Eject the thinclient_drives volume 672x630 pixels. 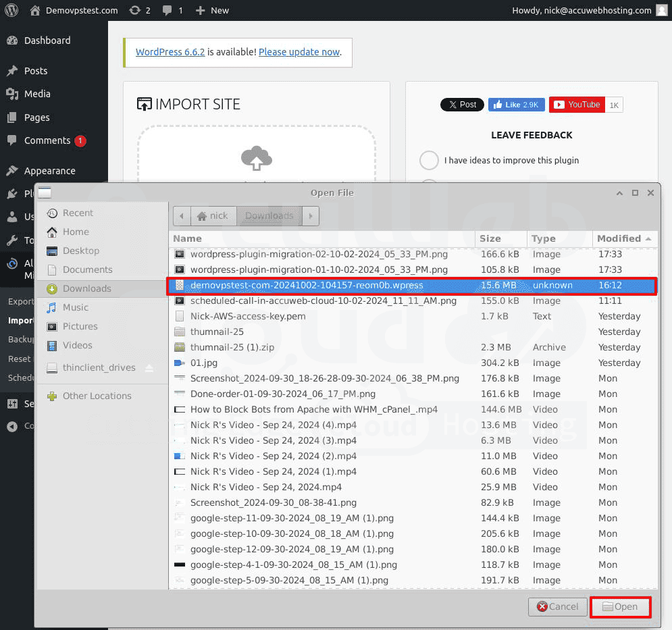click(x=149, y=368)
